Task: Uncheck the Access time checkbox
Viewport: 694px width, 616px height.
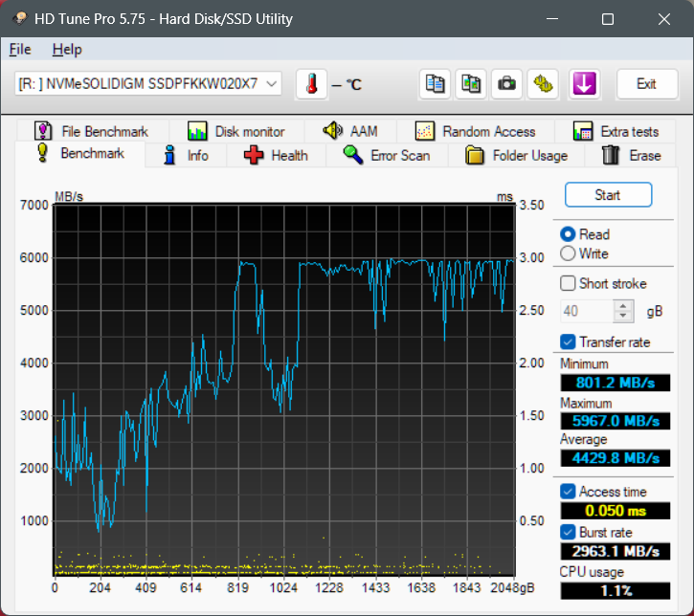Action: 568,492
